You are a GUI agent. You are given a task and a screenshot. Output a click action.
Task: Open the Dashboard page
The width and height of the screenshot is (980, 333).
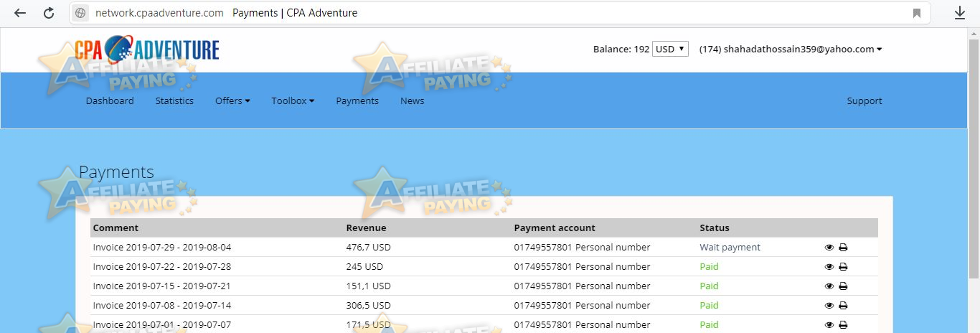coord(110,101)
